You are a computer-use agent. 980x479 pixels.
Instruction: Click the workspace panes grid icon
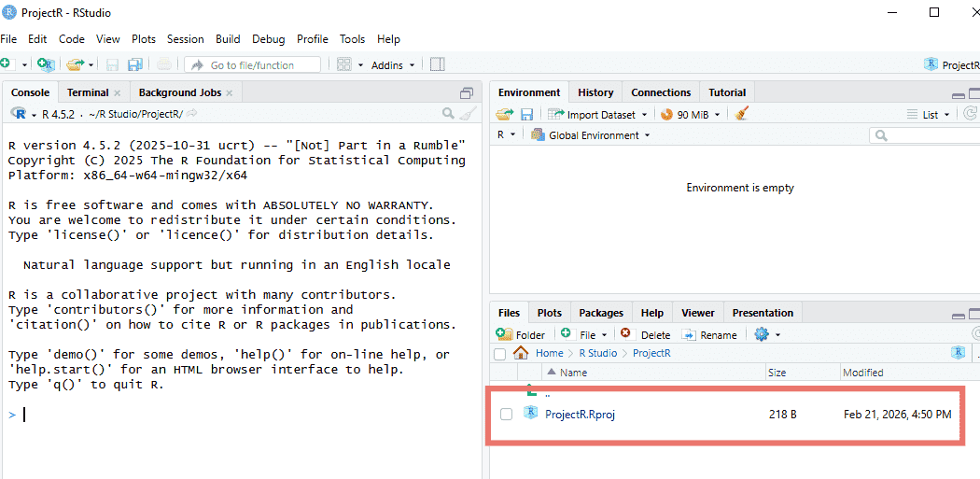[343, 64]
